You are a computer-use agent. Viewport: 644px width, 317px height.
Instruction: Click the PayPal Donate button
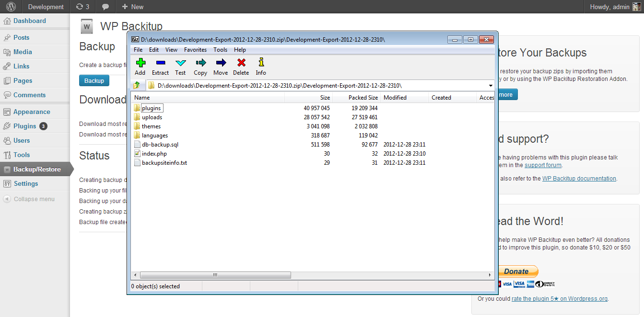(516, 271)
